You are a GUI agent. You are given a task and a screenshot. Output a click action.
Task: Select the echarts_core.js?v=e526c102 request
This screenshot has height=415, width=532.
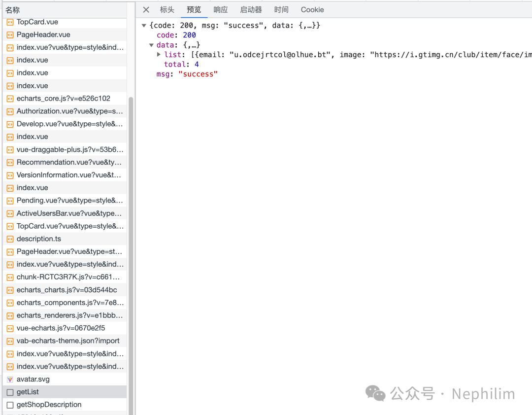65,99
